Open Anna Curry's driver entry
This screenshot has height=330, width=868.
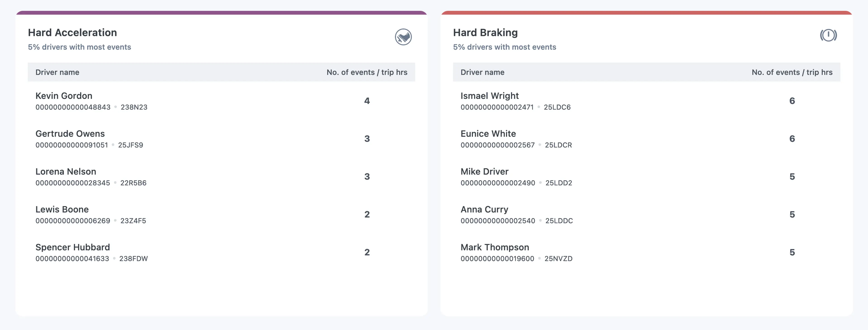point(484,209)
